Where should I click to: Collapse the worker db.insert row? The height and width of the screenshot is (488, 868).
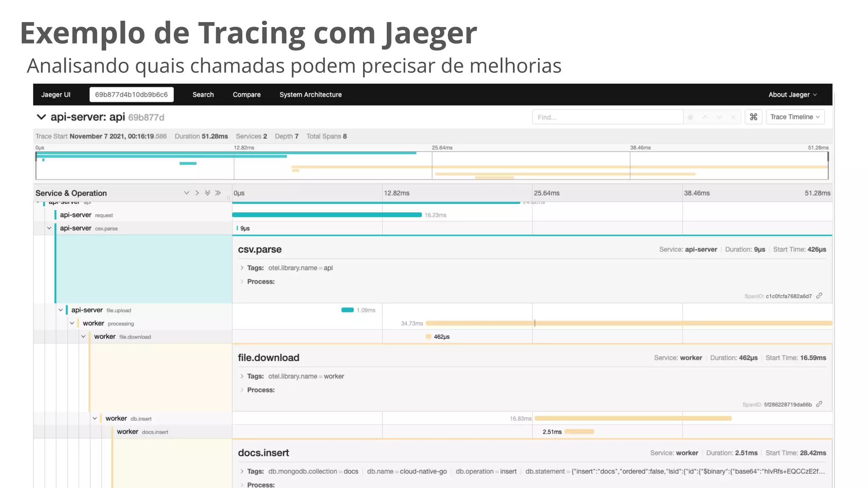tap(95, 418)
